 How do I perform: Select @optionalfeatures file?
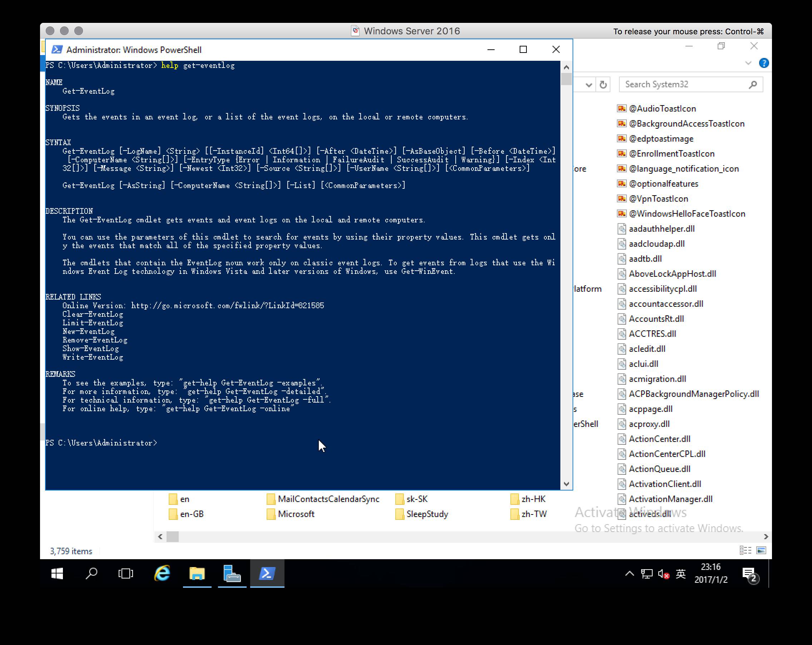click(658, 183)
